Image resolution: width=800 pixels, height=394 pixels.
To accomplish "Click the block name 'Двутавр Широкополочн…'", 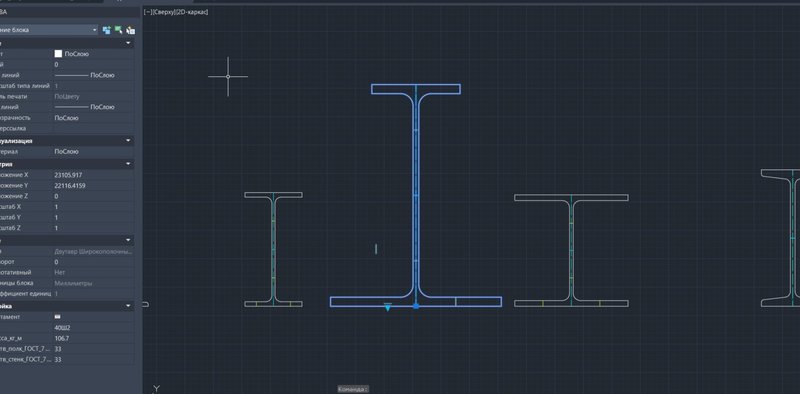I will (93, 252).
